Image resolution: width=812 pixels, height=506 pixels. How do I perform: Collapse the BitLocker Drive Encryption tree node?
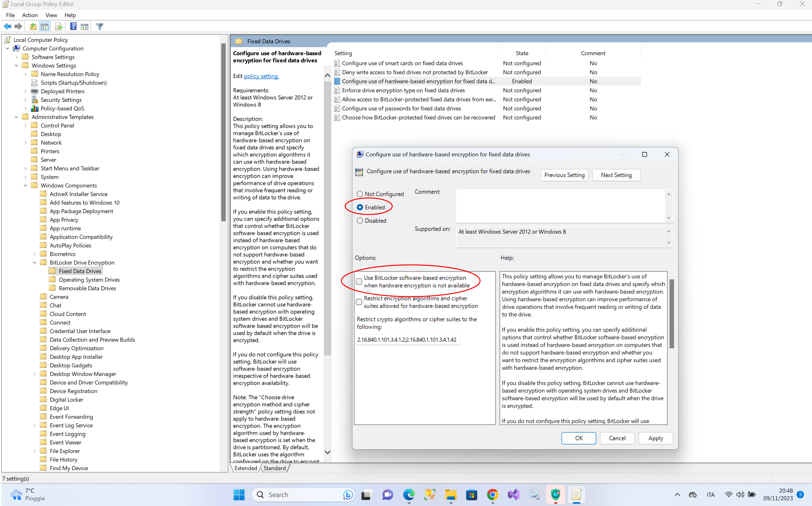(35, 263)
